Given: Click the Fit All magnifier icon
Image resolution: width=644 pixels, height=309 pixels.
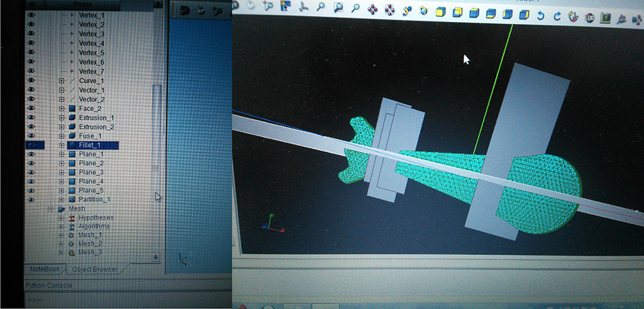Looking at the screenshot, I should (x=321, y=7).
